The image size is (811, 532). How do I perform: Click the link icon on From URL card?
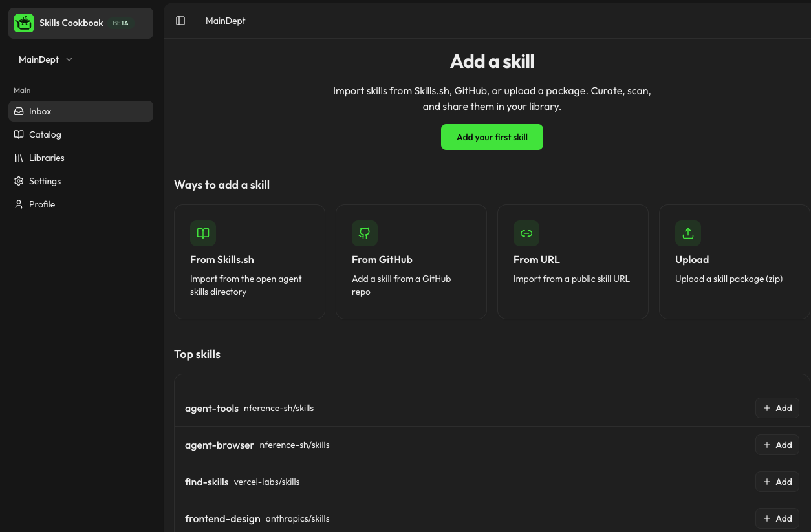(526, 233)
